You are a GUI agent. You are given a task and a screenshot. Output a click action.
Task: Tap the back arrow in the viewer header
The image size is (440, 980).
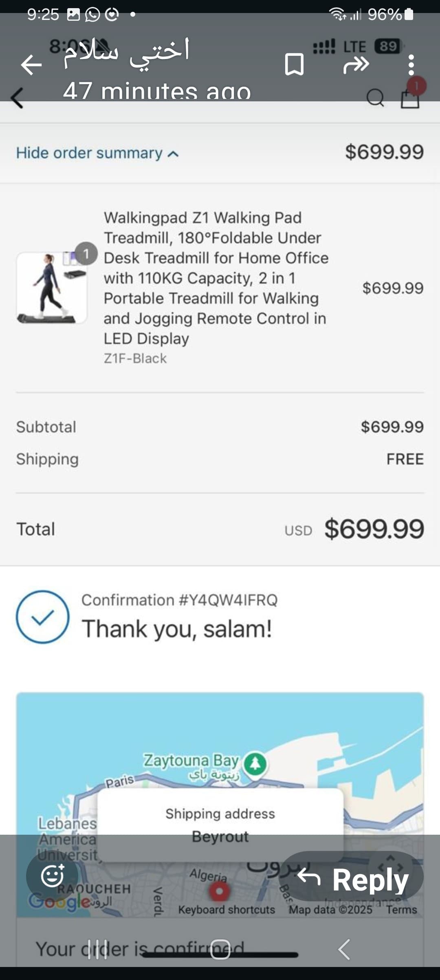(31, 65)
